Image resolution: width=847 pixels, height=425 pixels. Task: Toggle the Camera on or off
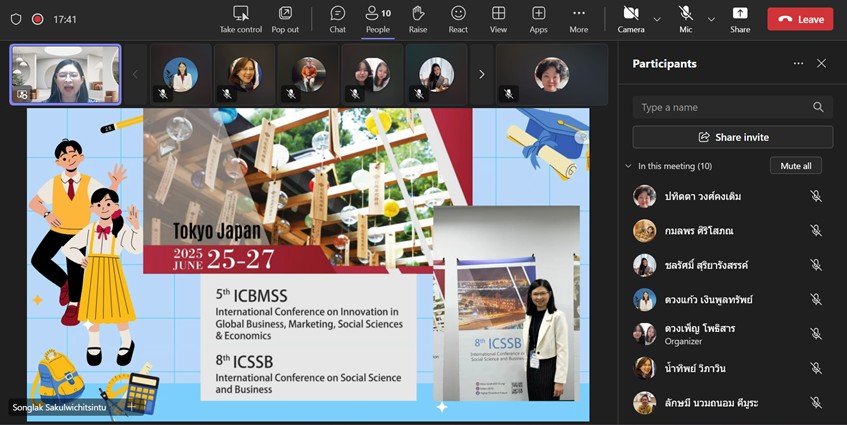click(631, 18)
